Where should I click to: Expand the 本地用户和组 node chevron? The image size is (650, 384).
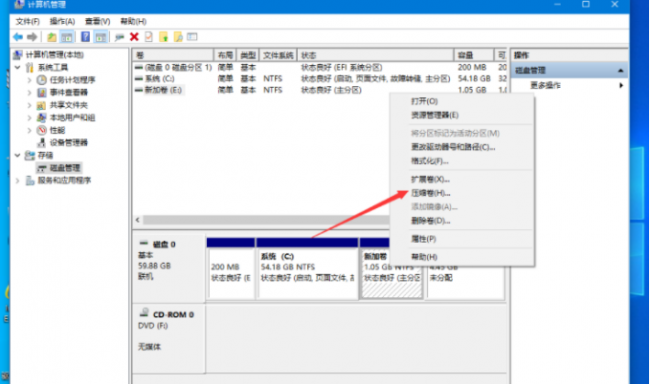[29, 118]
